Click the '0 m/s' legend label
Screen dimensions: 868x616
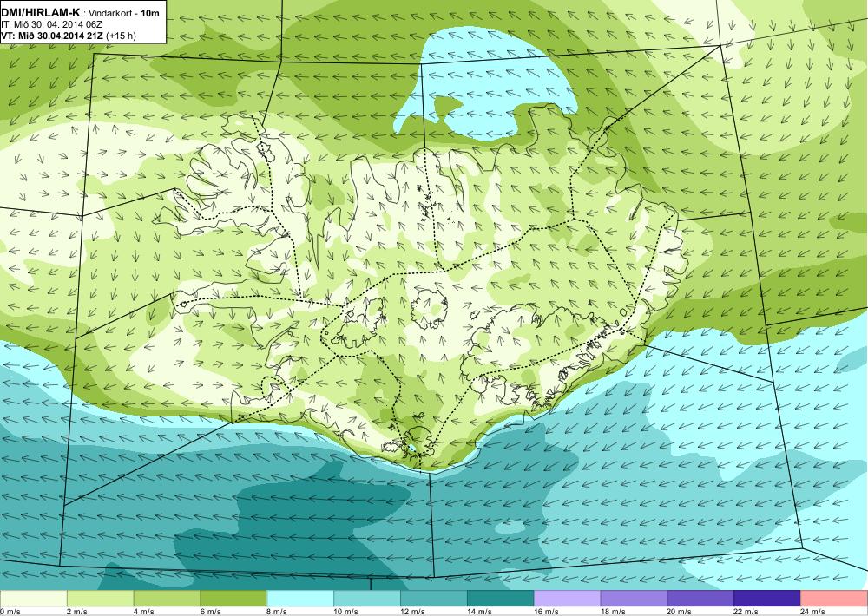pyautogui.click(x=10, y=612)
